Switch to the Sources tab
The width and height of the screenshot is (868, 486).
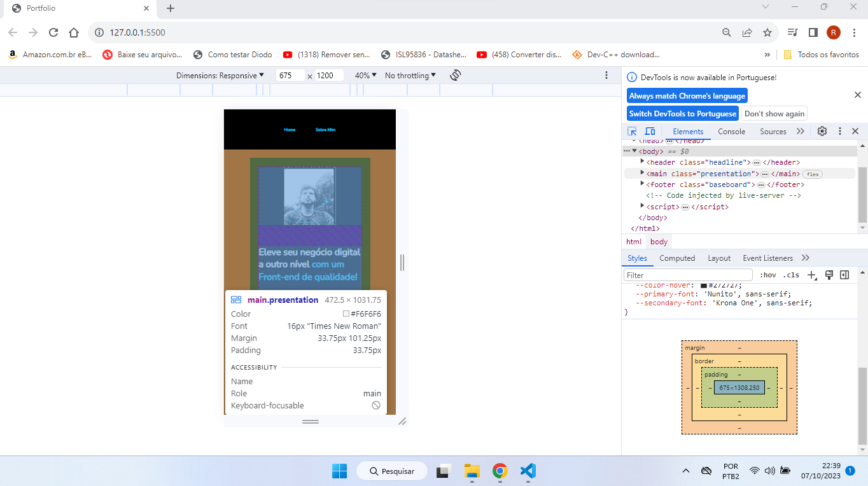(773, 132)
